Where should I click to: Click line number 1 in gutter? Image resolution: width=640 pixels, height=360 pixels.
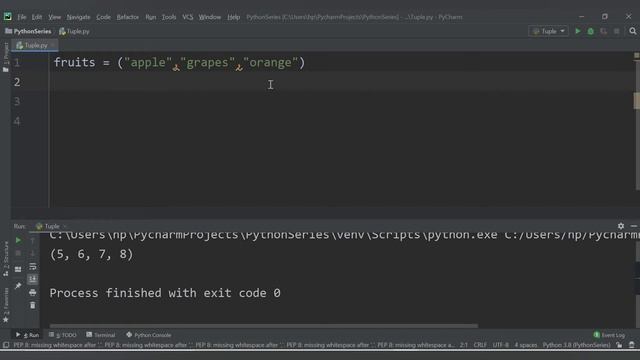click(x=17, y=62)
